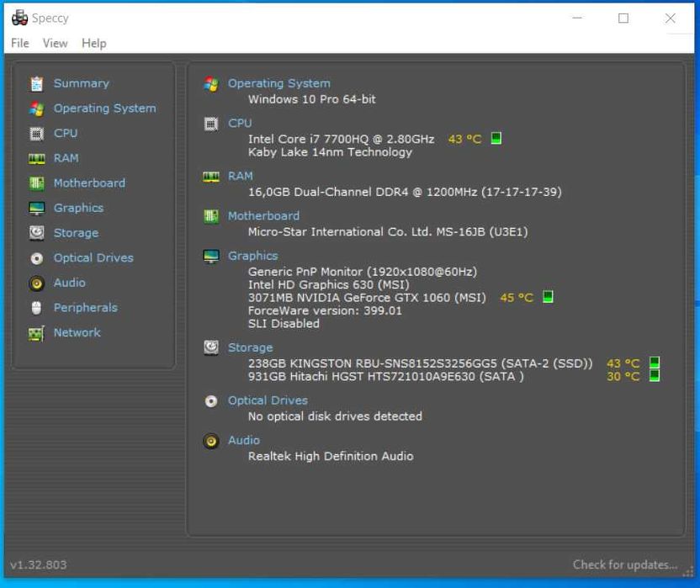Click the speaker icon beside Audio heading in summary

pos(211,441)
